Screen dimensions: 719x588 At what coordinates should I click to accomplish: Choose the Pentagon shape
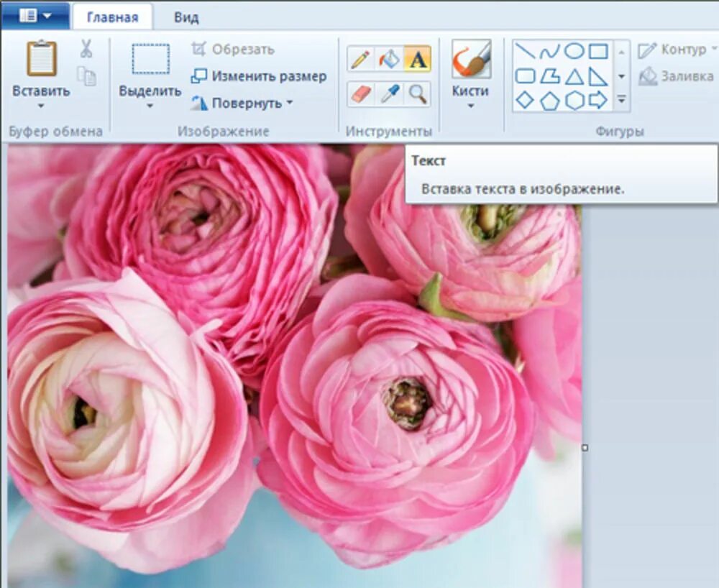tap(549, 101)
